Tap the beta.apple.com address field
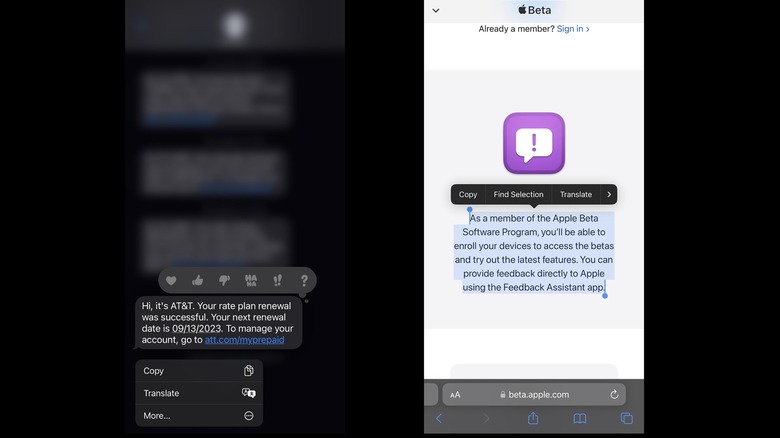This screenshot has height=438, width=780. pyautogui.click(x=534, y=395)
